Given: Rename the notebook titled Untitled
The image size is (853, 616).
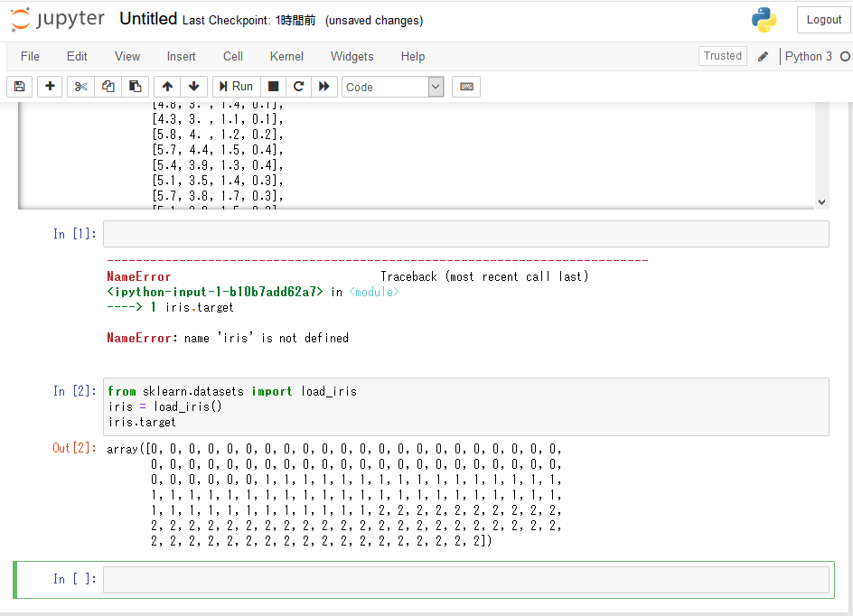Looking at the screenshot, I should [x=148, y=19].
